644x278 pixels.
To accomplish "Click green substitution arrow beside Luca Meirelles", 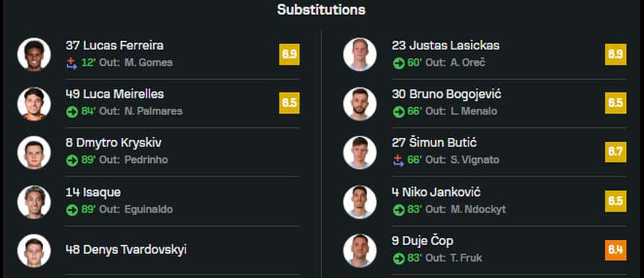I will click(72, 111).
